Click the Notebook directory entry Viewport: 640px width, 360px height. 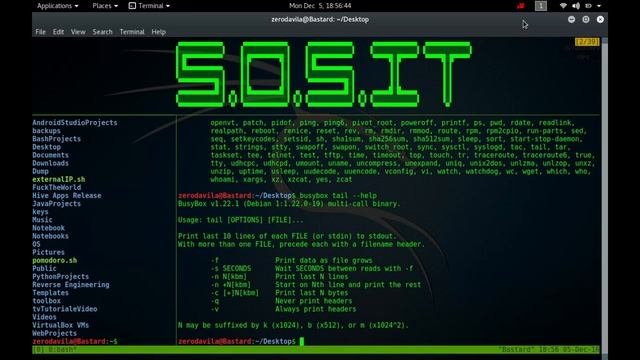[49, 228]
